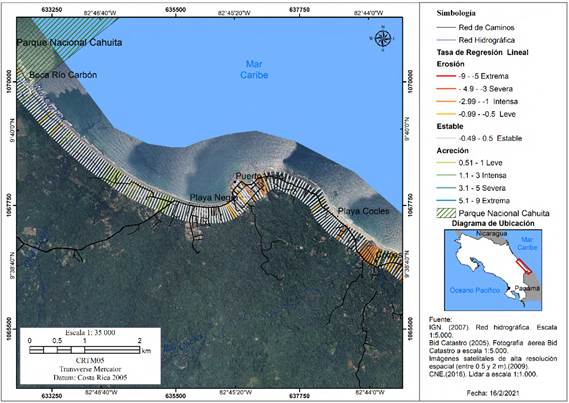Click the -2.99 - -1 Intensa orange swatch
Image resolution: width=569 pixels, height=403 pixels.
tap(446, 102)
